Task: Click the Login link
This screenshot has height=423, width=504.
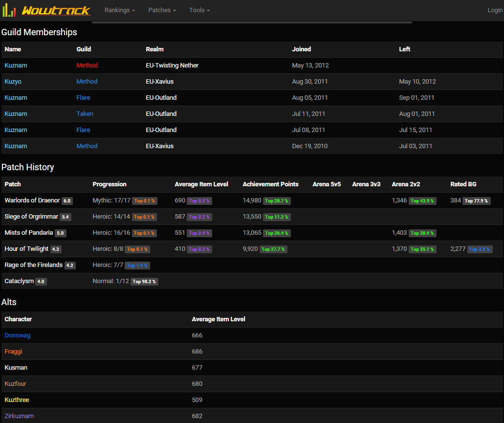Action: (x=495, y=10)
